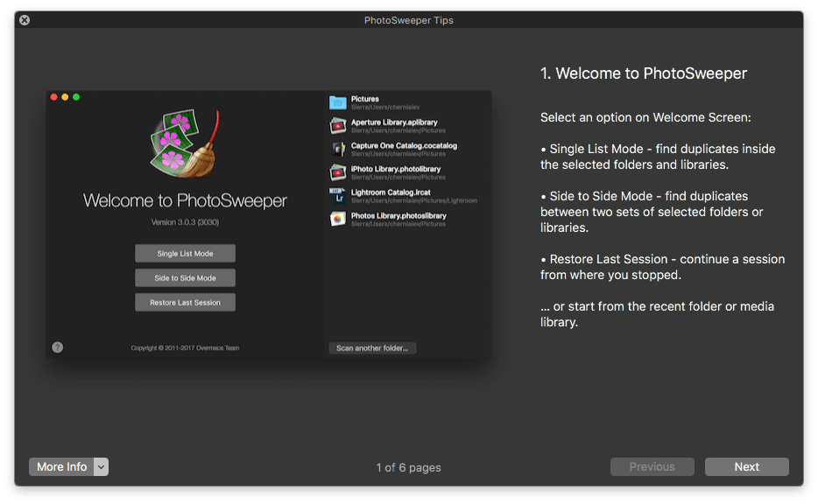Click the 1 of 6 pages indicator
The image size is (818, 504).
pyautogui.click(x=408, y=467)
